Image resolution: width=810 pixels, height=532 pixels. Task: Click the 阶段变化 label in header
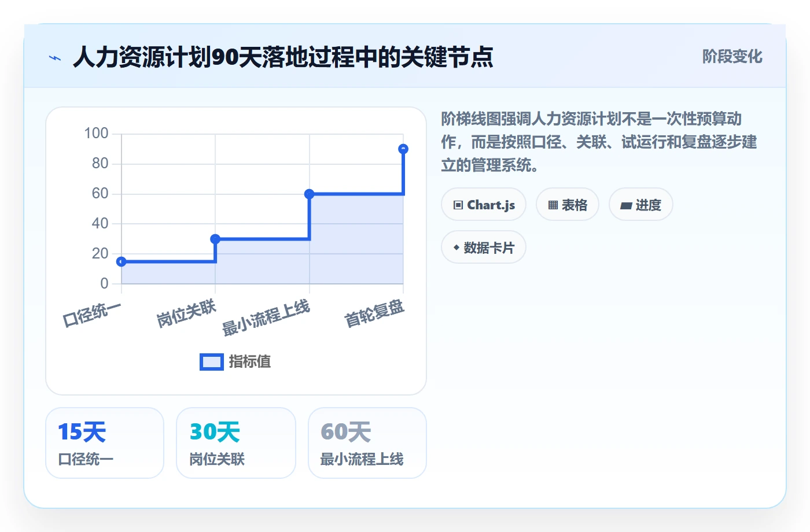732,57
